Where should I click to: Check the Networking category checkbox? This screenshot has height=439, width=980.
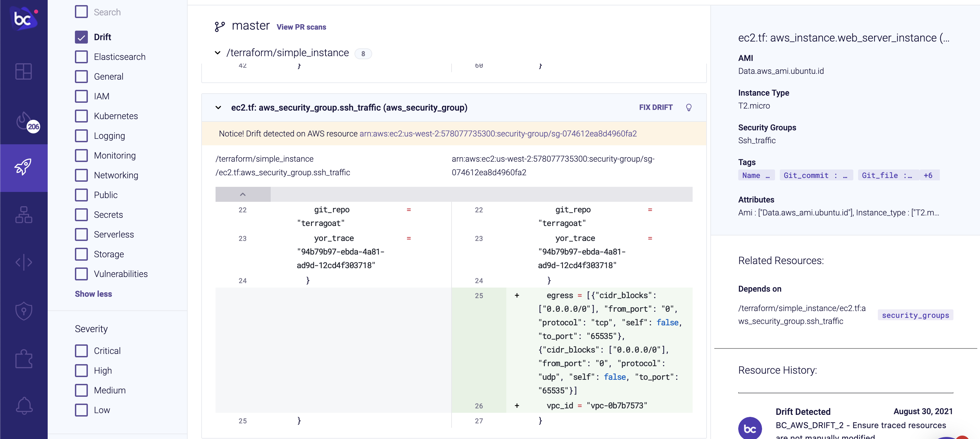point(81,176)
